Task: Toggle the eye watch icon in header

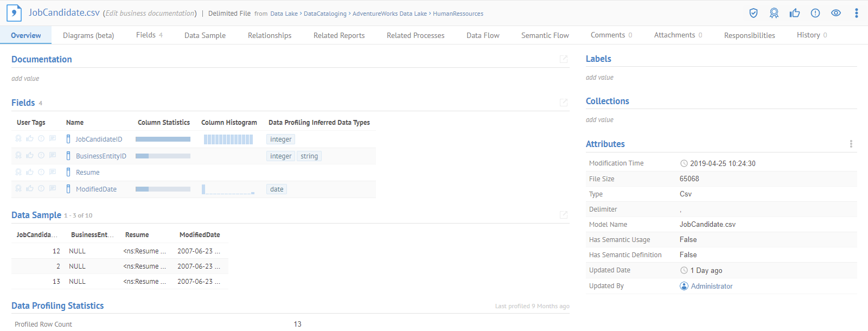Action: 836,13
